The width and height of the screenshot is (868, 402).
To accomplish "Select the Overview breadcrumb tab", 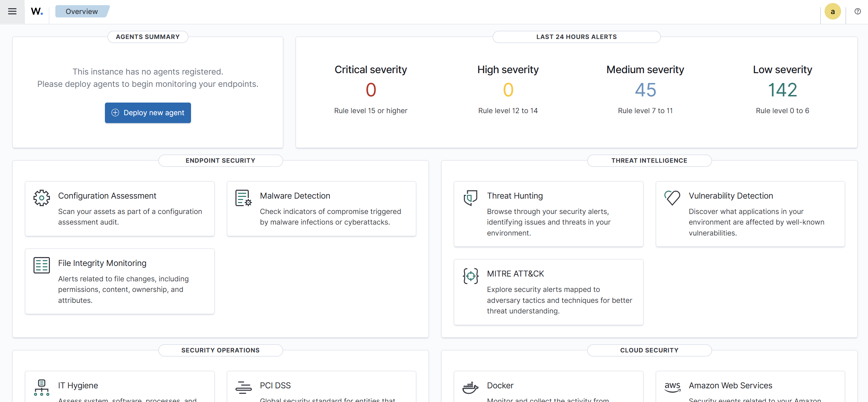I will click(x=82, y=12).
